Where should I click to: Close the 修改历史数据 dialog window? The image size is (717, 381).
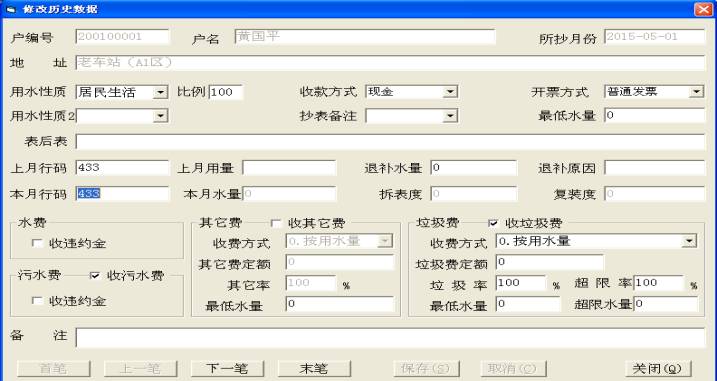[x=703, y=9]
